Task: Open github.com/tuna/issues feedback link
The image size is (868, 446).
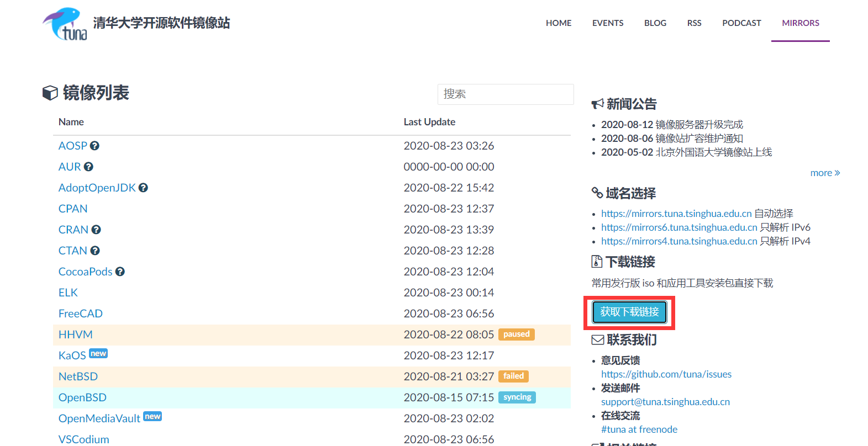Action: pos(666,374)
